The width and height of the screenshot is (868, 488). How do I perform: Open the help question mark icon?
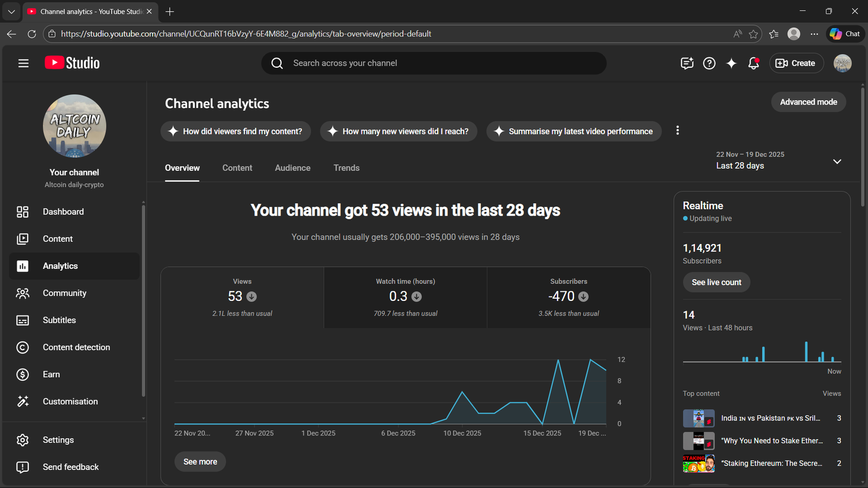click(709, 63)
